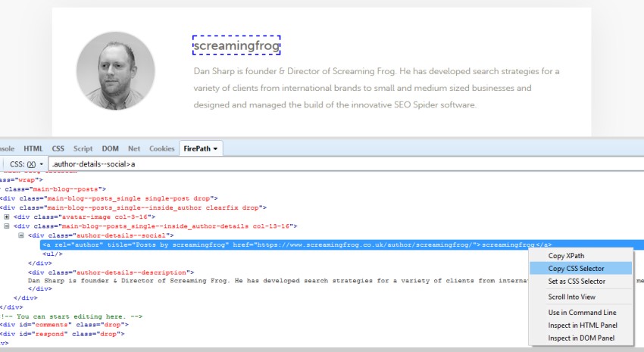Click the Dan Sharp biography paragraph on page
This screenshot has height=352, width=644.
377,88
